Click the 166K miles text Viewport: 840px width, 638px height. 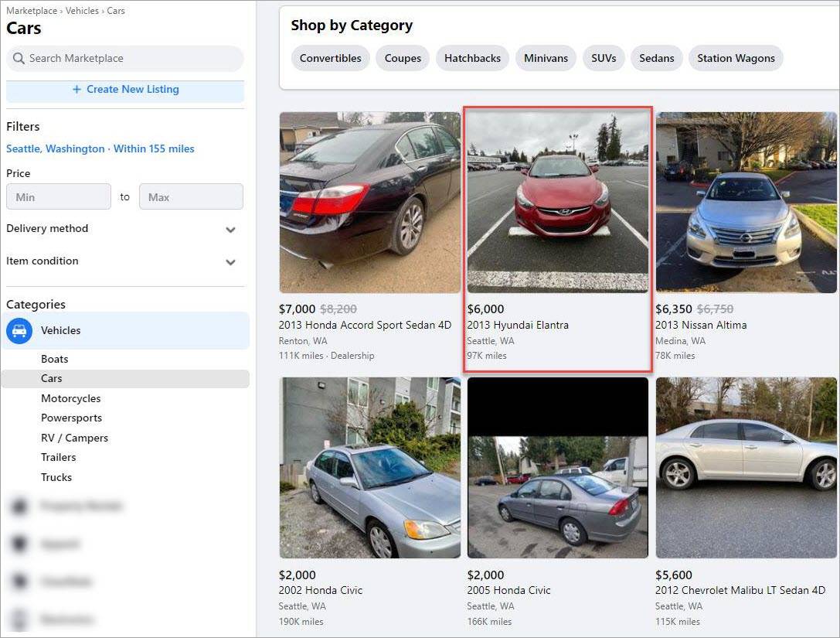tap(489, 622)
